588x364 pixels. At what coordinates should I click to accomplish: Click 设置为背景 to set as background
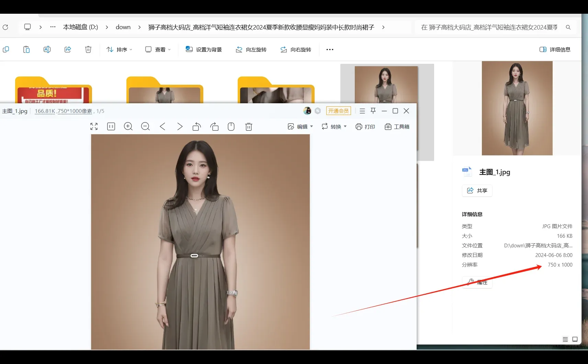(204, 49)
